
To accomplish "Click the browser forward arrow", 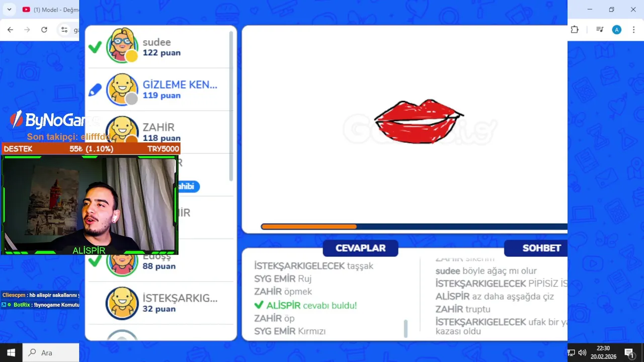I will pos(27,30).
